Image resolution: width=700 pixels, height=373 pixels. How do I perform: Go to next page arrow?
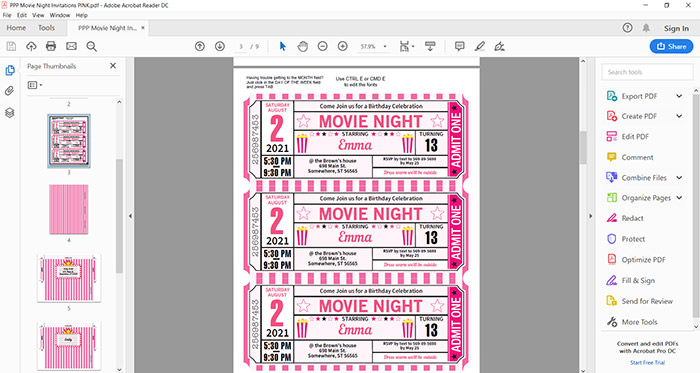pos(220,46)
